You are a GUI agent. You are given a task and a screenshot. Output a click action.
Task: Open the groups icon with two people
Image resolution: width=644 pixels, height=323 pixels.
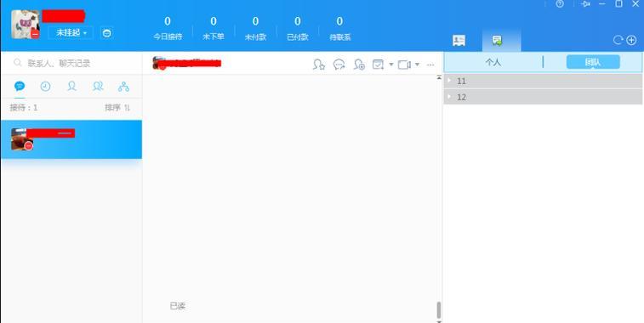98,86
